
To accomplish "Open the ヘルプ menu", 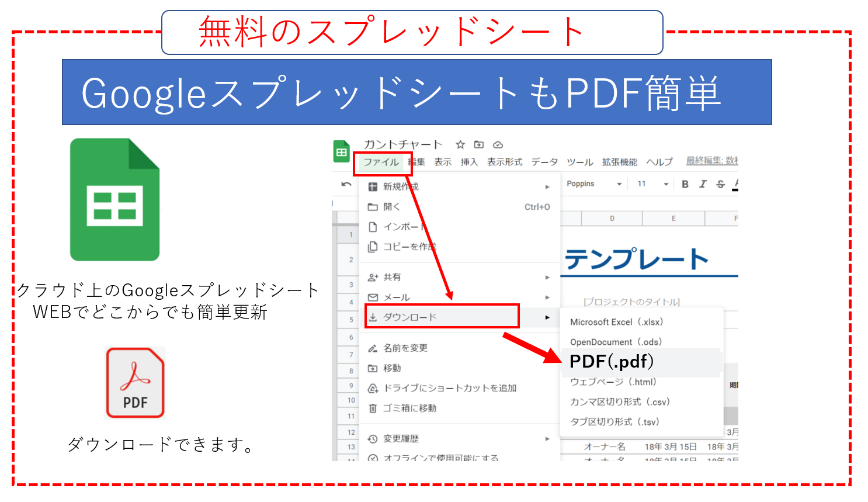I will (659, 162).
